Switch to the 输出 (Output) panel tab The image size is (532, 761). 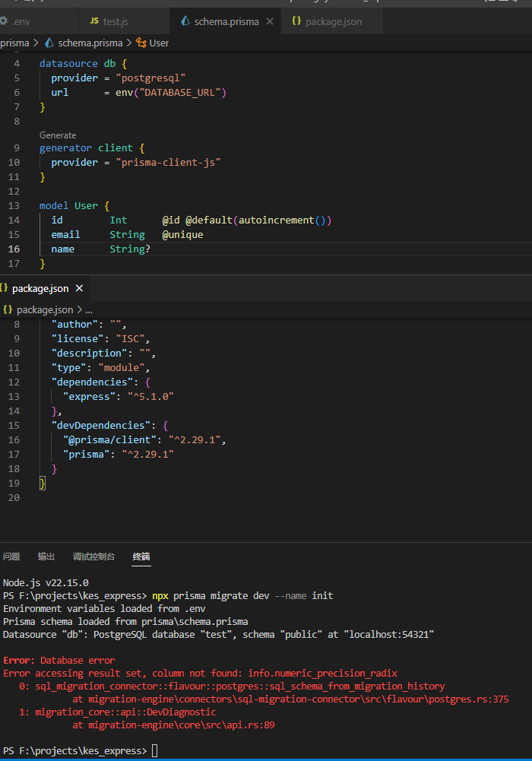tap(46, 556)
